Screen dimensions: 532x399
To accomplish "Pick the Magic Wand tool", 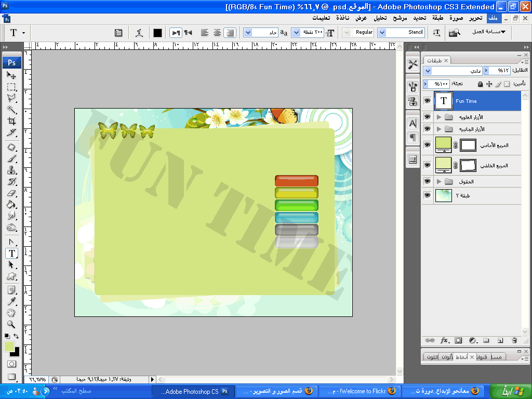I will coord(11,110).
